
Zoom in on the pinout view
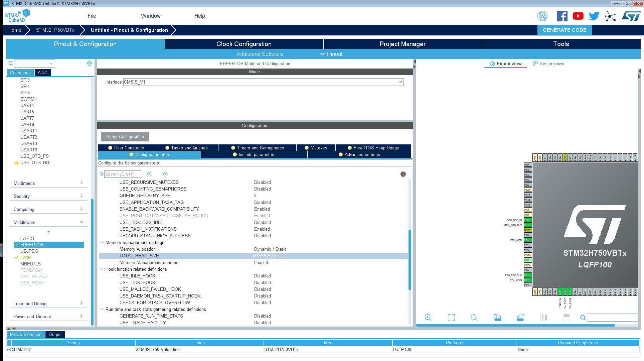[428, 318]
